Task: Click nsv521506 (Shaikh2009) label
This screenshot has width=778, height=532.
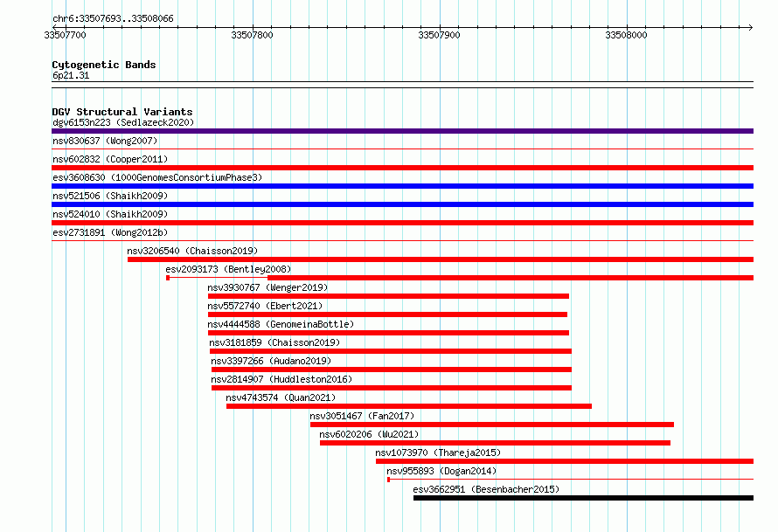Action: (110, 196)
